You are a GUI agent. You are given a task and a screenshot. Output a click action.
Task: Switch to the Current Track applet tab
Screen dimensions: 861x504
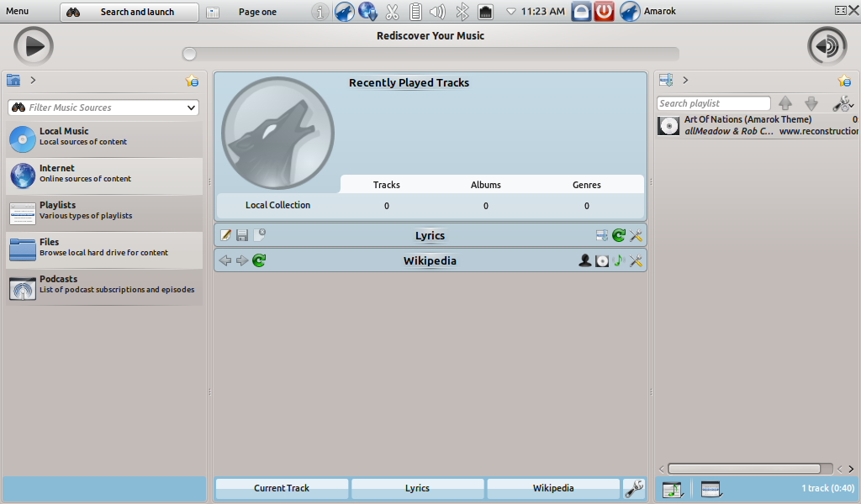282,488
